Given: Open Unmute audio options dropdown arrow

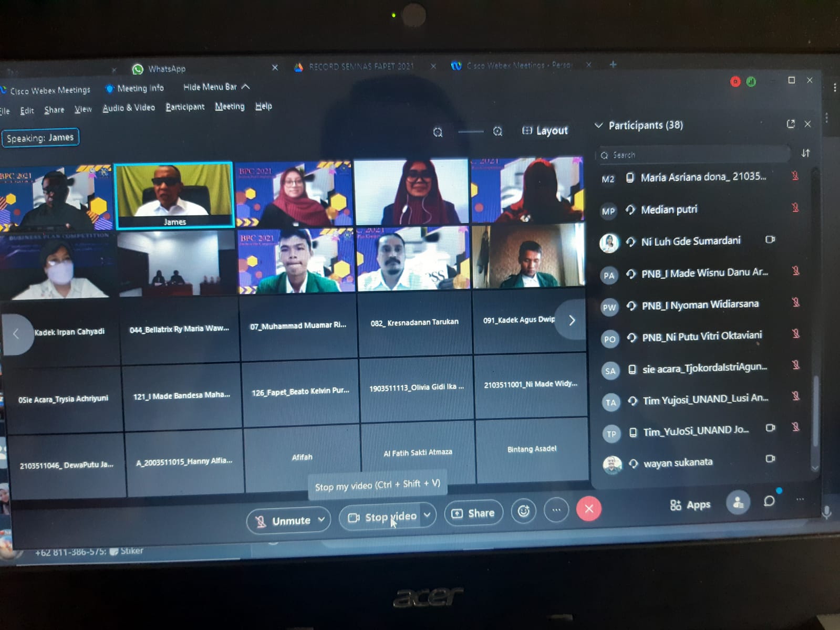Looking at the screenshot, I should pyautogui.click(x=322, y=520).
